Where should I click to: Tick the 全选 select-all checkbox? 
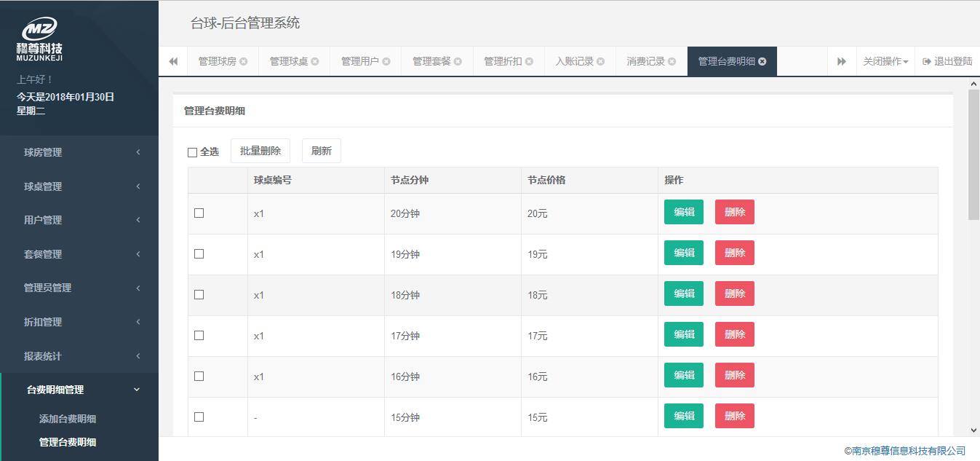193,152
